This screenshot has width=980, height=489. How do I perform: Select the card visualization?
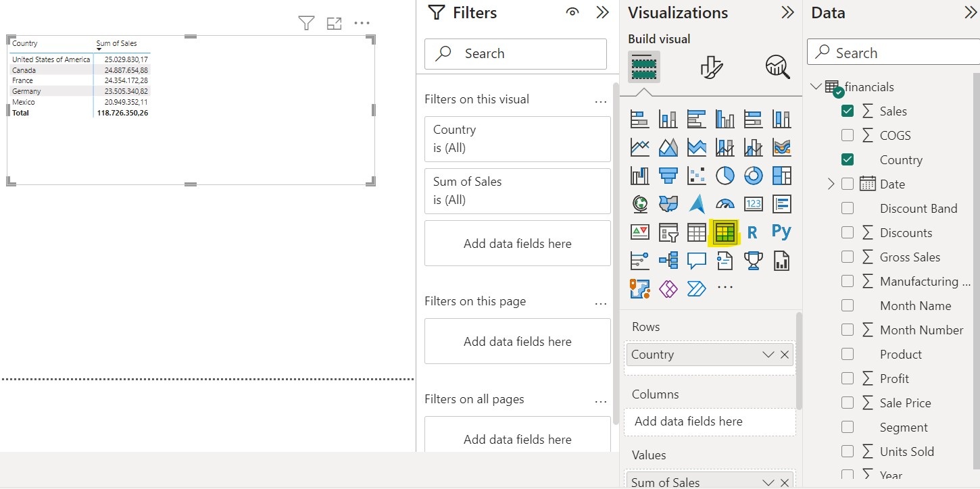(x=753, y=203)
